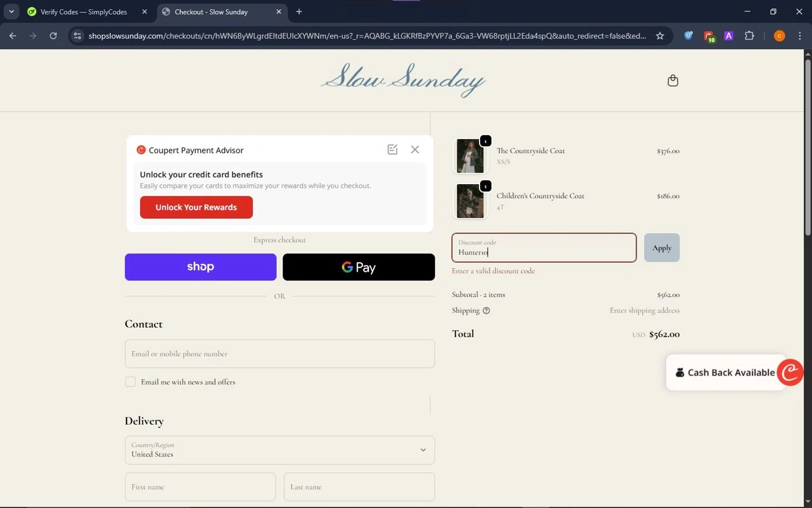Image resolution: width=812 pixels, height=508 pixels.
Task: Click the browser address bar URL
Action: (x=367, y=36)
